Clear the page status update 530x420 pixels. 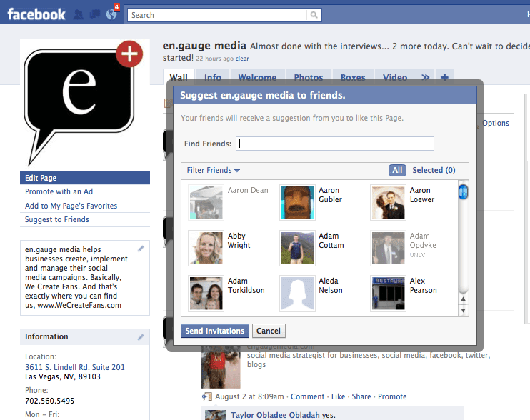(x=242, y=59)
